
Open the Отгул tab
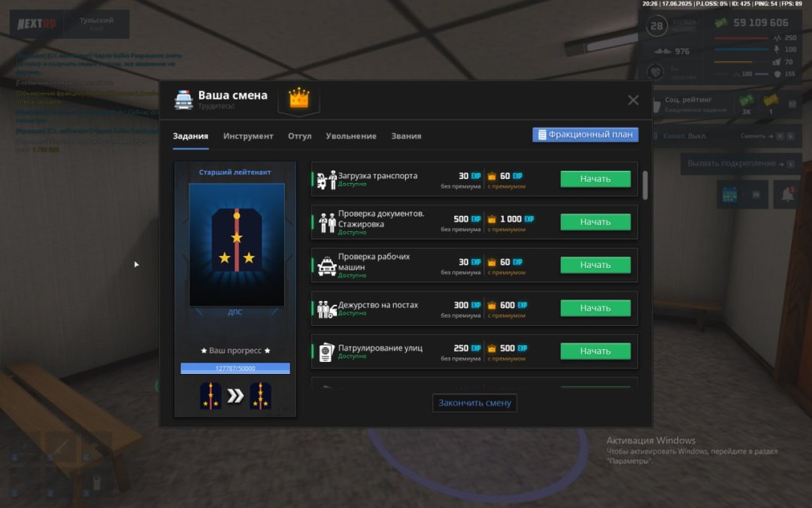click(300, 135)
